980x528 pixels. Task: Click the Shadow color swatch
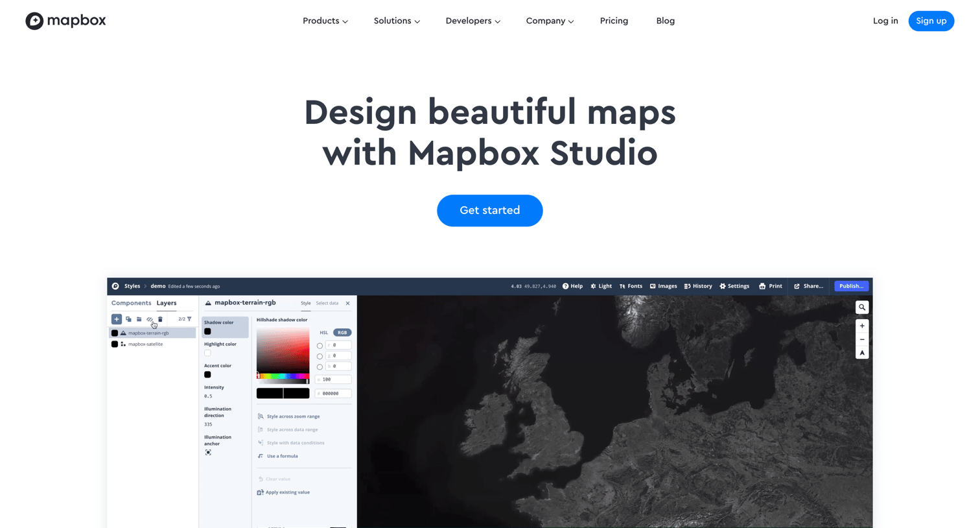point(207,331)
